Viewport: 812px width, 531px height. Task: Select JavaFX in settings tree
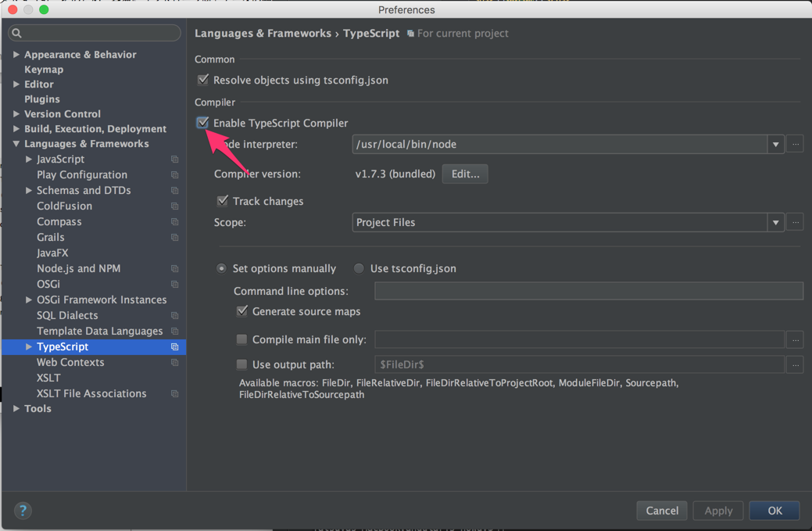pos(52,253)
